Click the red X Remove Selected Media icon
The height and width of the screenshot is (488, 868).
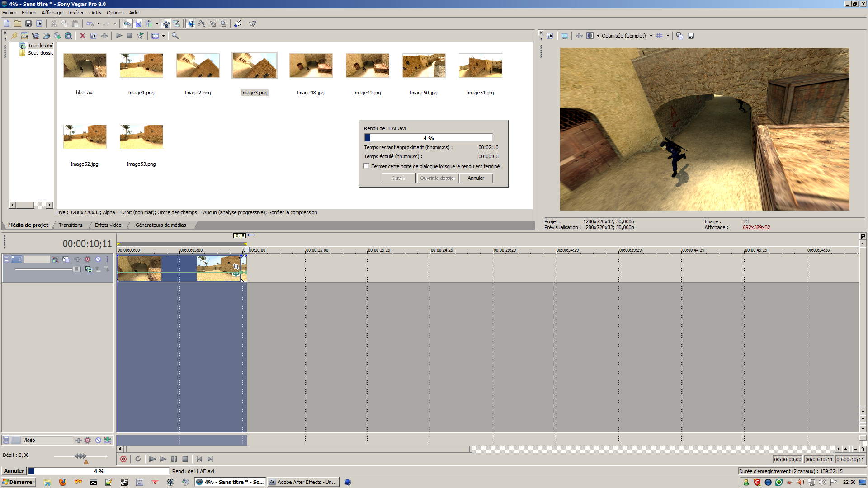83,36
